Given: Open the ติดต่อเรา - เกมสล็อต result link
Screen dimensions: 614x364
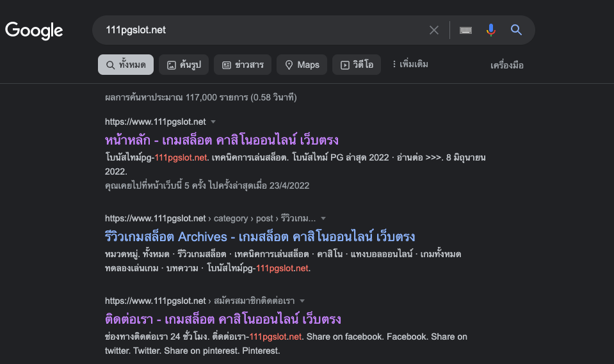Looking at the screenshot, I should [222, 319].
